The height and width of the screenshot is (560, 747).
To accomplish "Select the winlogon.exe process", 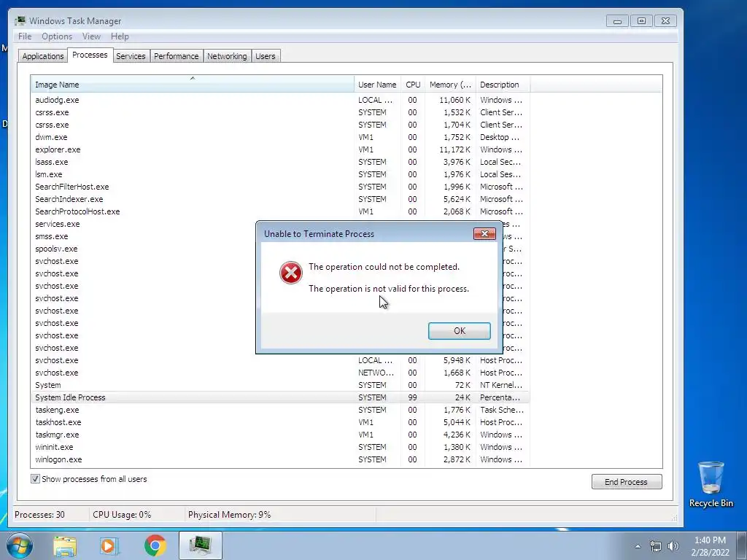I will click(x=280, y=459).
